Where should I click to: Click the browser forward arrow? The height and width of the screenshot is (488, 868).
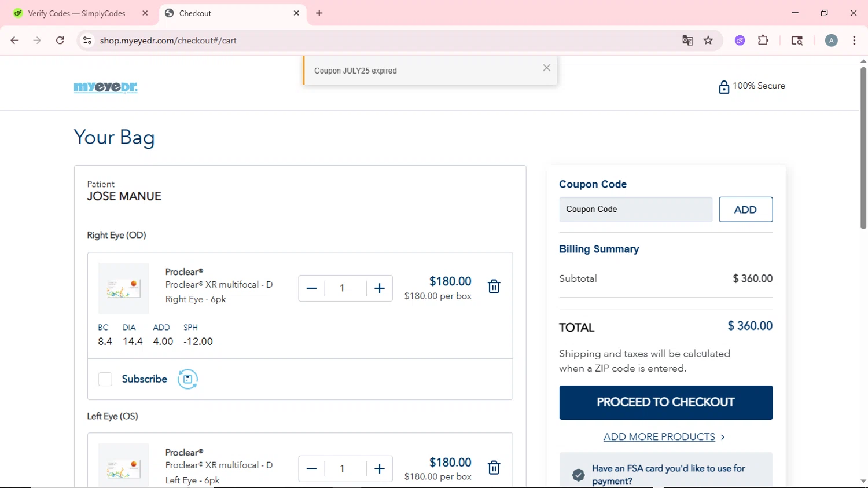click(37, 41)
